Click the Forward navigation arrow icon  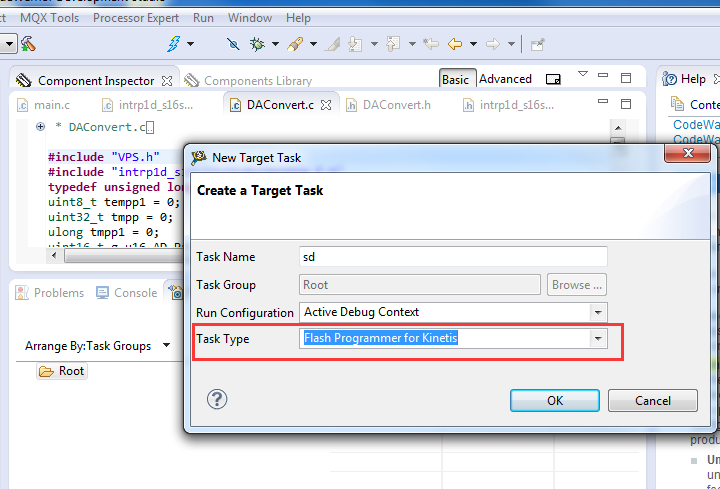pyautogui.click(x=493, y=44)
